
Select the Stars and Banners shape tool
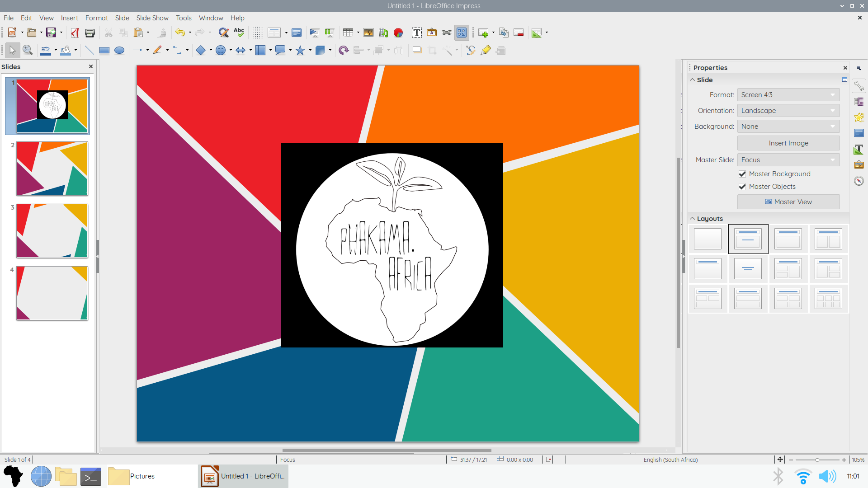click(300, 51)
